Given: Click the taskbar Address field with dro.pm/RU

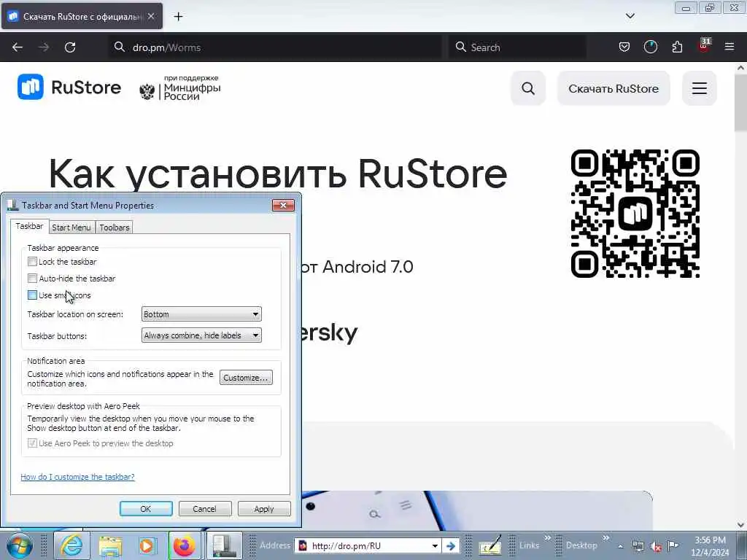Looking at the screenshot, I should [x=368, y=545].
